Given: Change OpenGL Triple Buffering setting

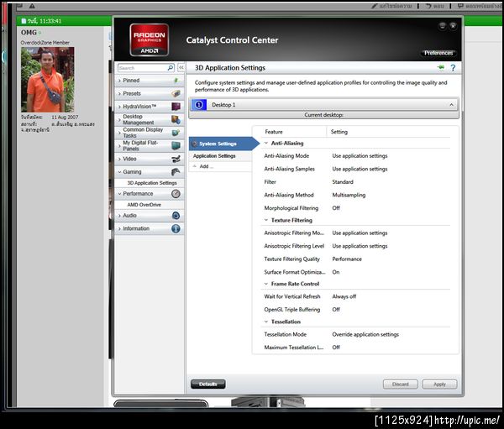Looking at the screenshot, I should pyautogui.click(x=336, y=310).
